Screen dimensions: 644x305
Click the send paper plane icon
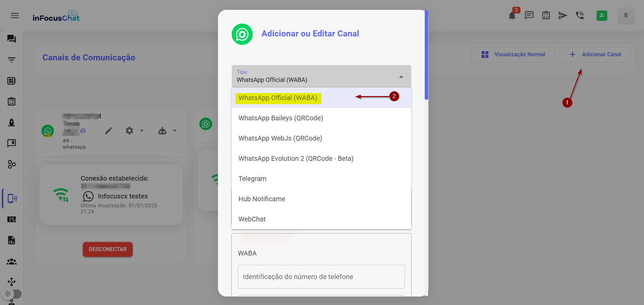click(x=562, y=16)
